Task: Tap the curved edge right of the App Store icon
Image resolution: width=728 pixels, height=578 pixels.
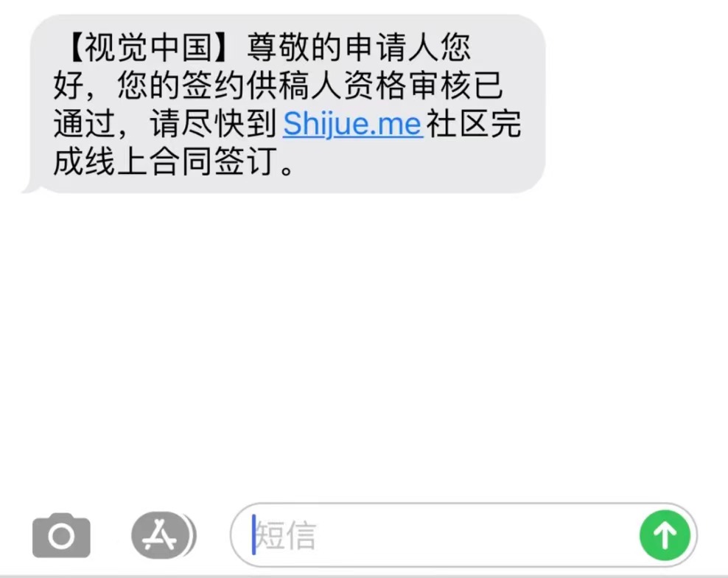Action: 192,535
